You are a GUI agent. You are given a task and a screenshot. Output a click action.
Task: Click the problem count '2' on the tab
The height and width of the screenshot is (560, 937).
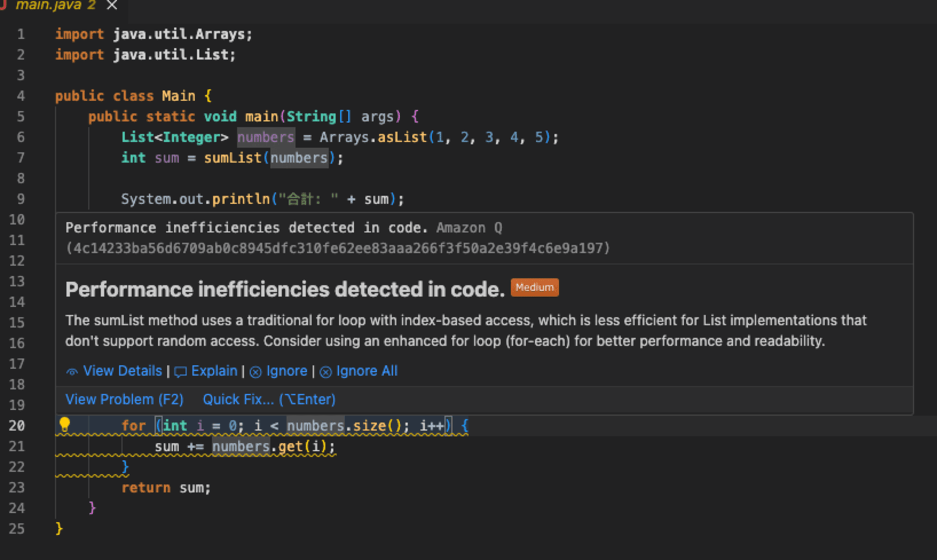point(91,5)
